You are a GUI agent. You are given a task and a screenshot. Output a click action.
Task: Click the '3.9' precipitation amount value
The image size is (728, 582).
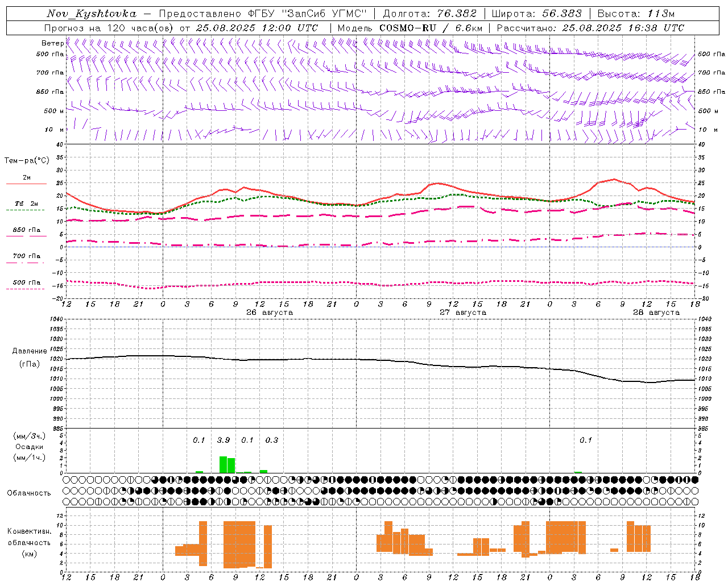(224, 440)
